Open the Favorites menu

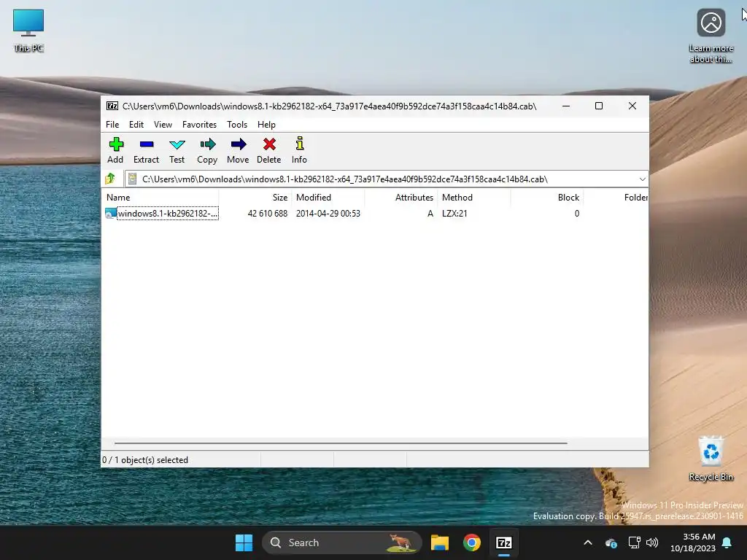pos(199,124)
